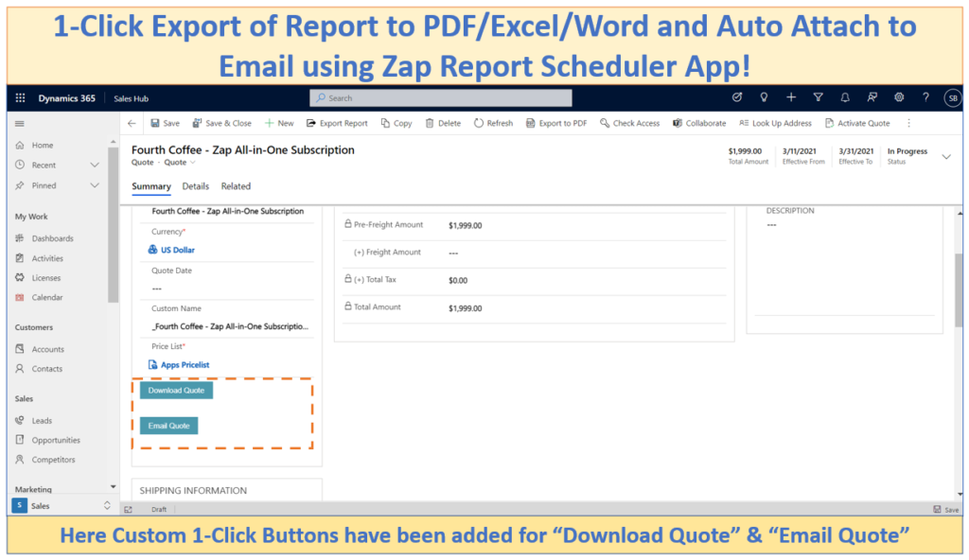The height and width of the screenshot is (560, 969).
Task: Click Save in the command bar
Action: [x=165, y=123]
